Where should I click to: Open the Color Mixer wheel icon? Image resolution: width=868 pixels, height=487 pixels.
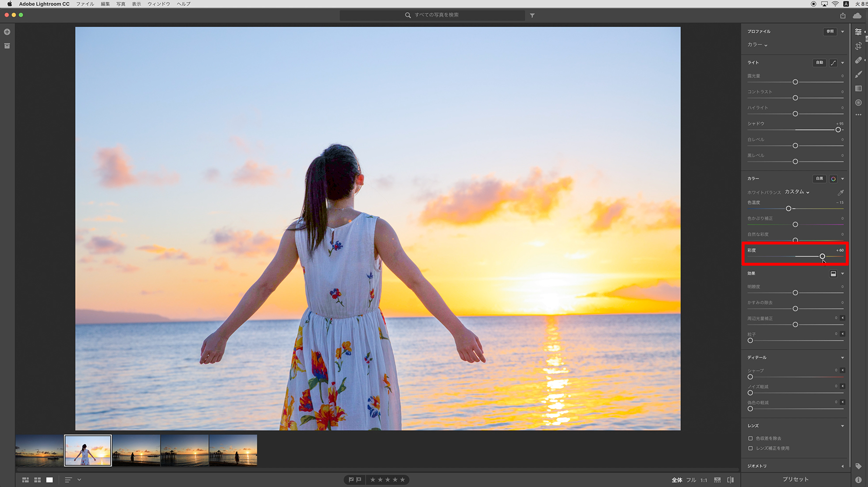pos(833,179)
